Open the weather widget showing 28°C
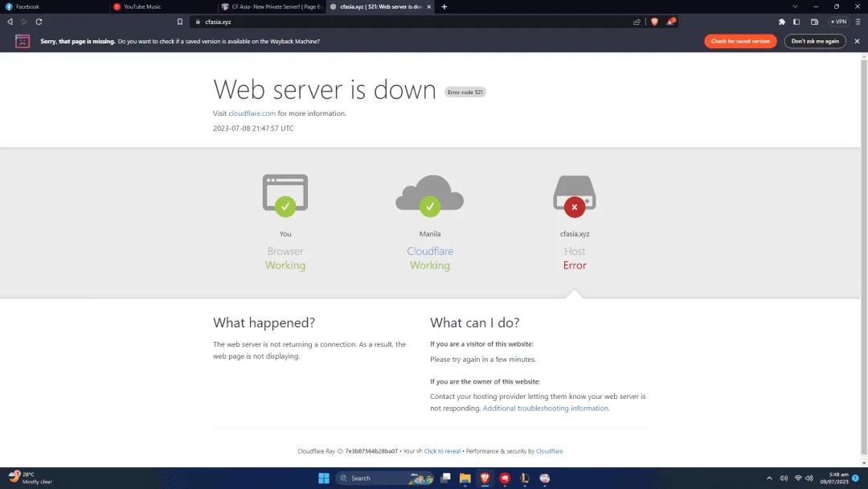 coord(31,478)
